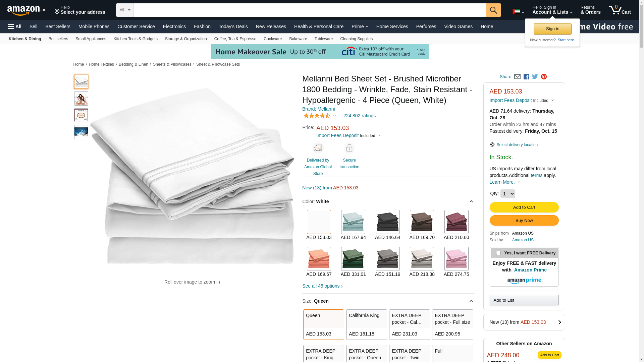Open the quantity dropdown
This screenshot has height=362, width=644.
pos(507,194)
